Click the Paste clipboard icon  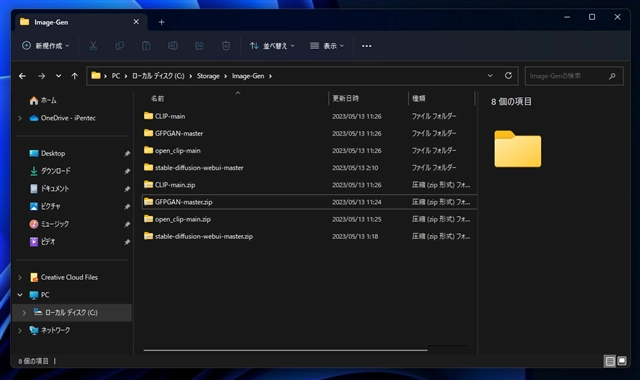pyautogui.click(x=146, y=46)
